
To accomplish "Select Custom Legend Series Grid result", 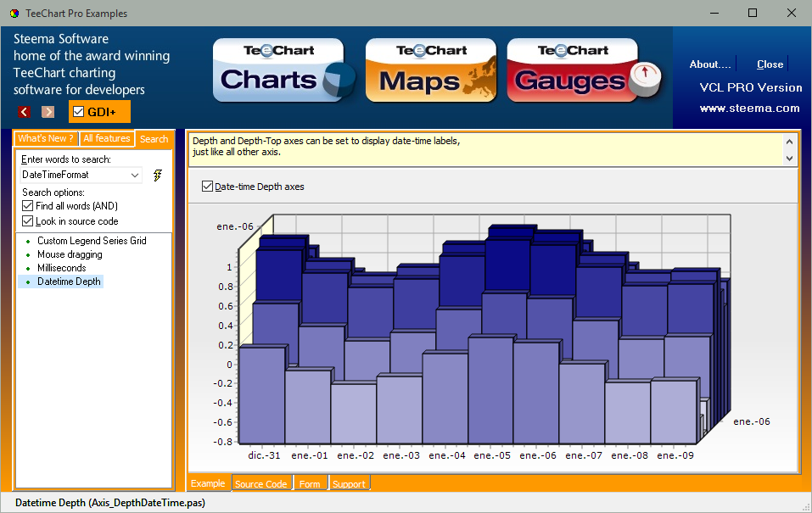I will pos(92,241).
